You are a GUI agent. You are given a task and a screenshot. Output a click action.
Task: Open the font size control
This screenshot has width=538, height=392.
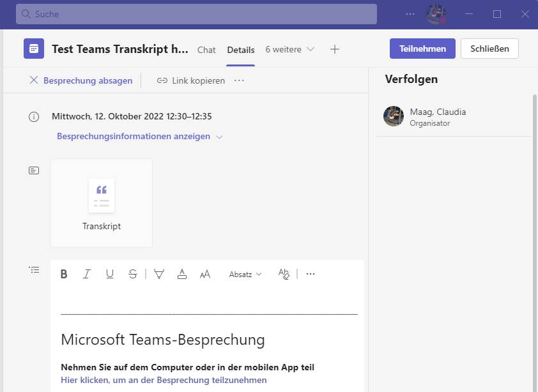pyautogui.click(x=204, y=274)
